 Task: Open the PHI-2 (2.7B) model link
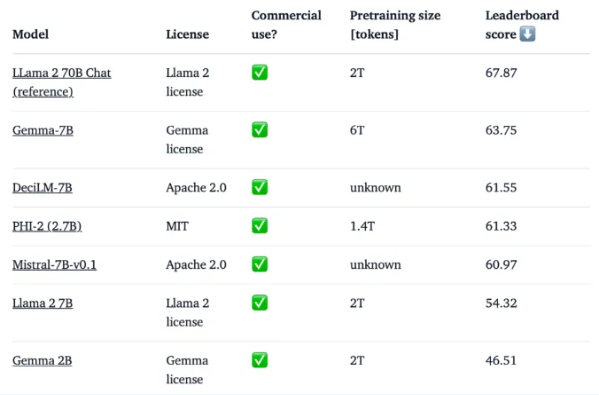47,226
